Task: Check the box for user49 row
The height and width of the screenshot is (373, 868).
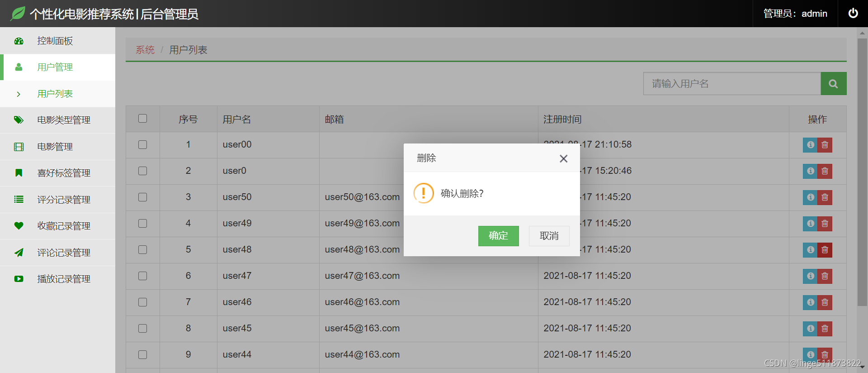Action: coord(143,224)
